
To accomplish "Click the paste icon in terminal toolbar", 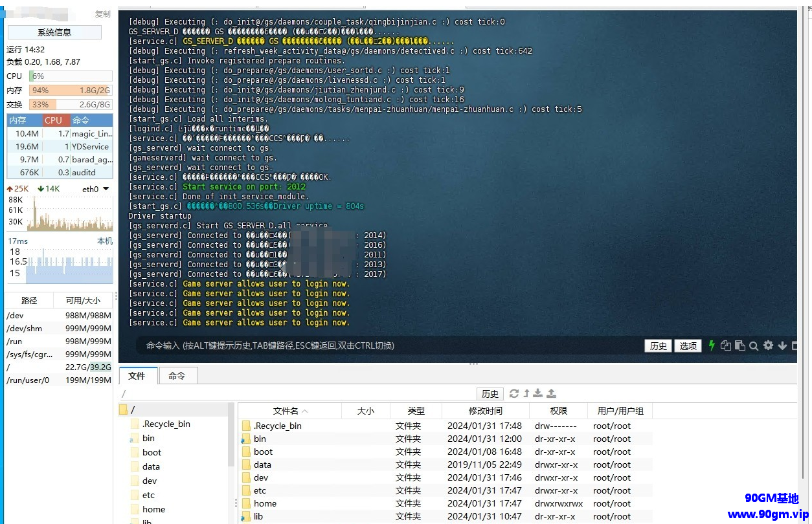I will [x=739, y=345].
